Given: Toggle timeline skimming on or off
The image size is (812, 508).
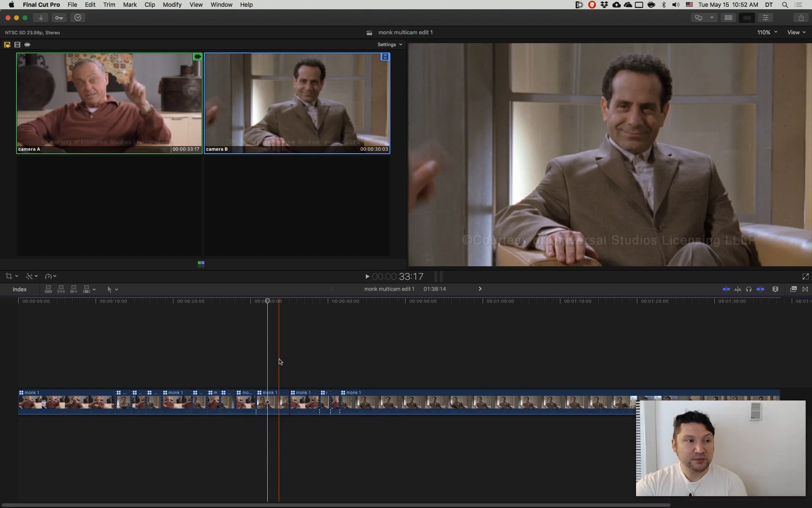Looking at the screenshot, I should [726, 289].
